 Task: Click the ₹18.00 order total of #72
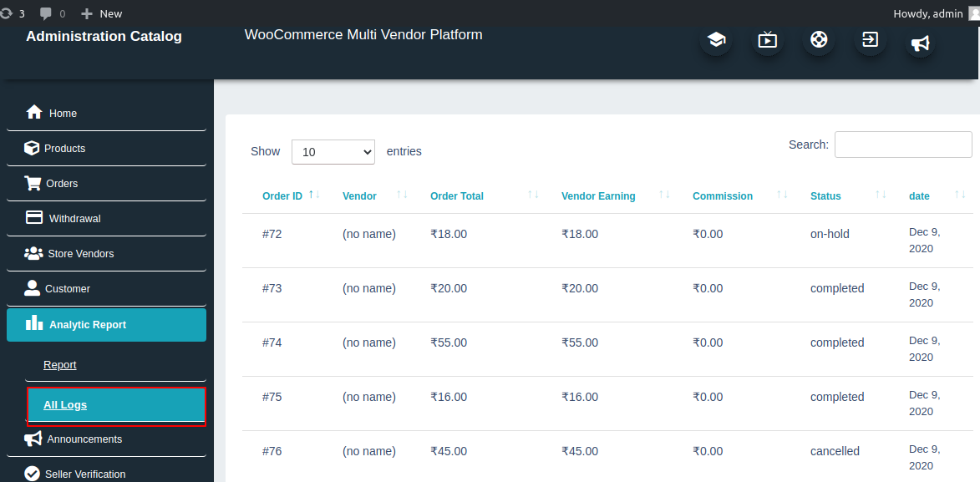click(449, 234)
